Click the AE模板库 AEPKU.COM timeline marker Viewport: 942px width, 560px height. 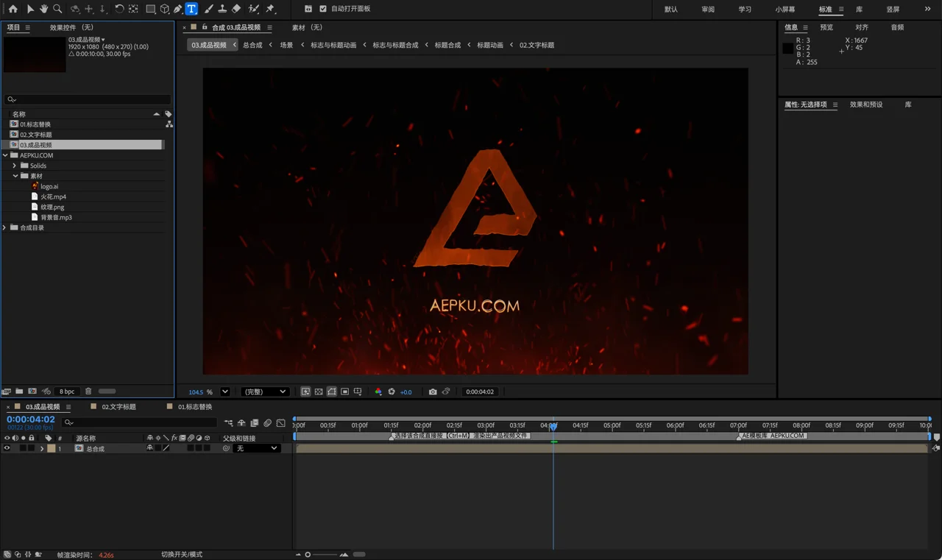[773, 436]
